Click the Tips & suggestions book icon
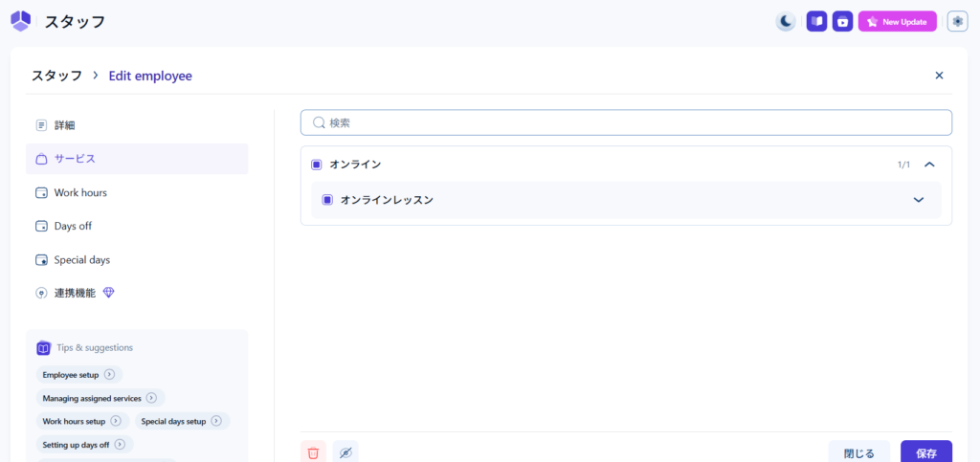This screenshot has width=980, height=462. [x=43, y=348]
